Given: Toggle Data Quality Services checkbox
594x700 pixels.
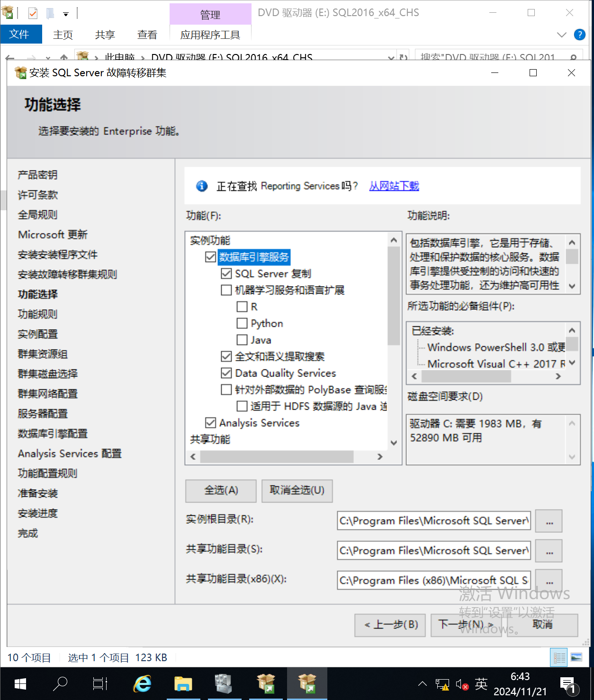Looking at the screenshot, I should pyautogui.click(x=226, y=373).
